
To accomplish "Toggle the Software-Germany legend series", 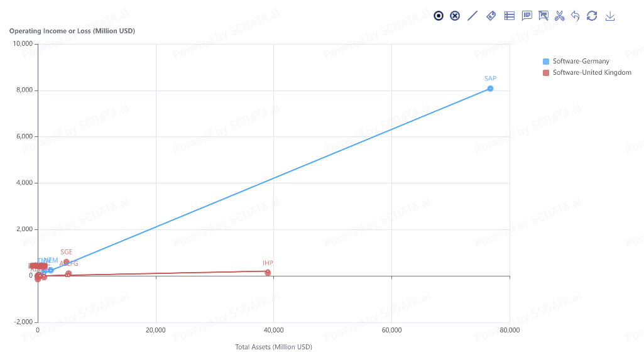I will click(581, 62).
